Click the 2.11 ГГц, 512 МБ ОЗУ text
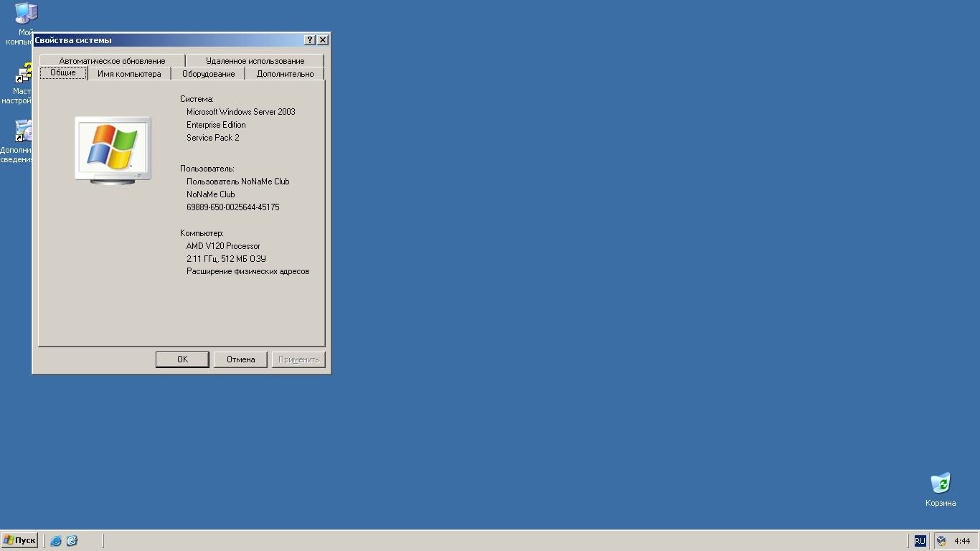The height and width of the screenshot is (551, 980). click(227, 259)
